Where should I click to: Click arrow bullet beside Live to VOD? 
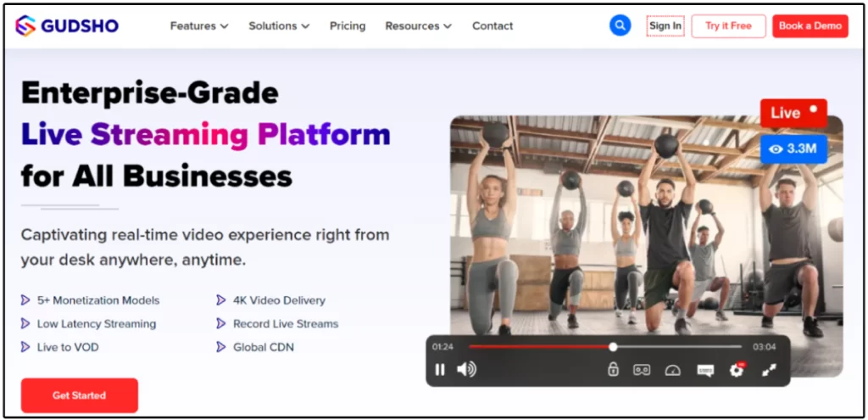[25, 347]
